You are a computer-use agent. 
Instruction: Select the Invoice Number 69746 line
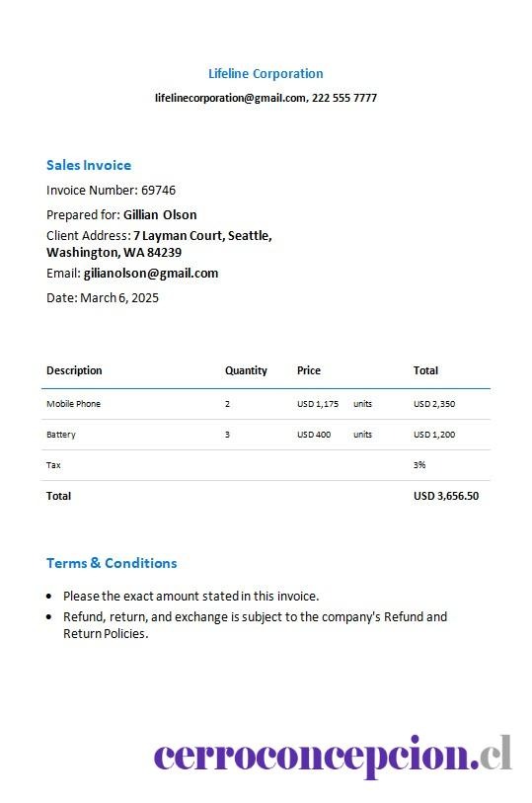111,191
